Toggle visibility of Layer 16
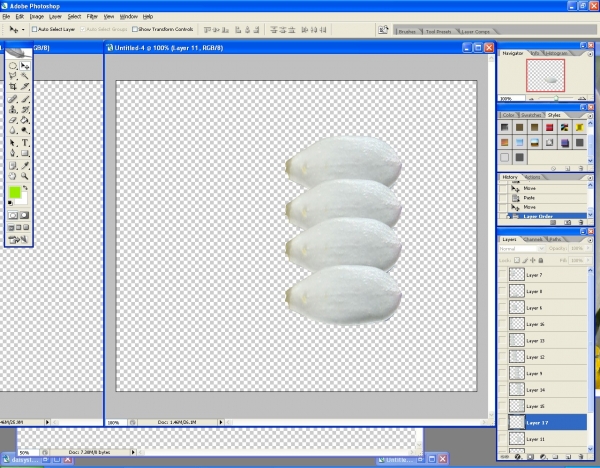Image resolution: width=600 pixels, height=468 pixels. 502,324
